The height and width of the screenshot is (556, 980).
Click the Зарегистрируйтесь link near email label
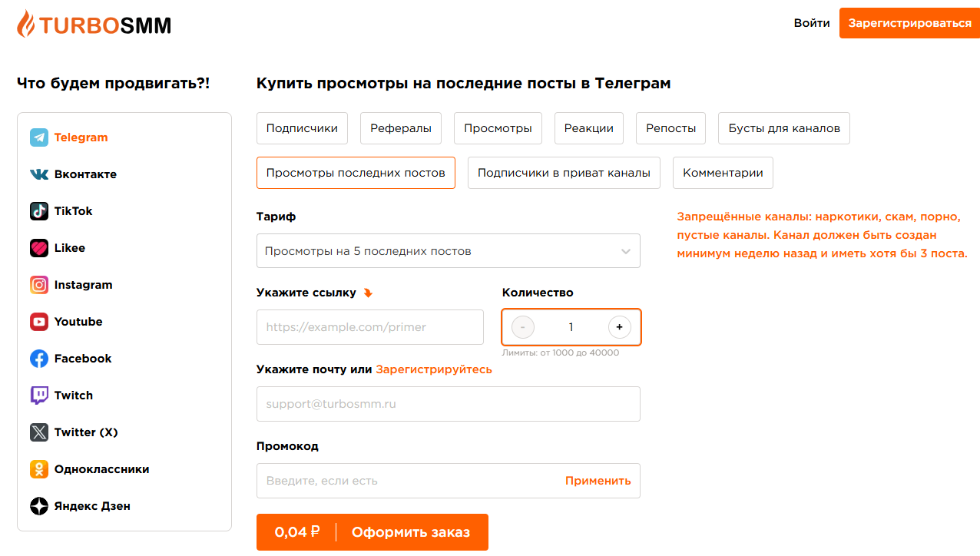(434, 369)
